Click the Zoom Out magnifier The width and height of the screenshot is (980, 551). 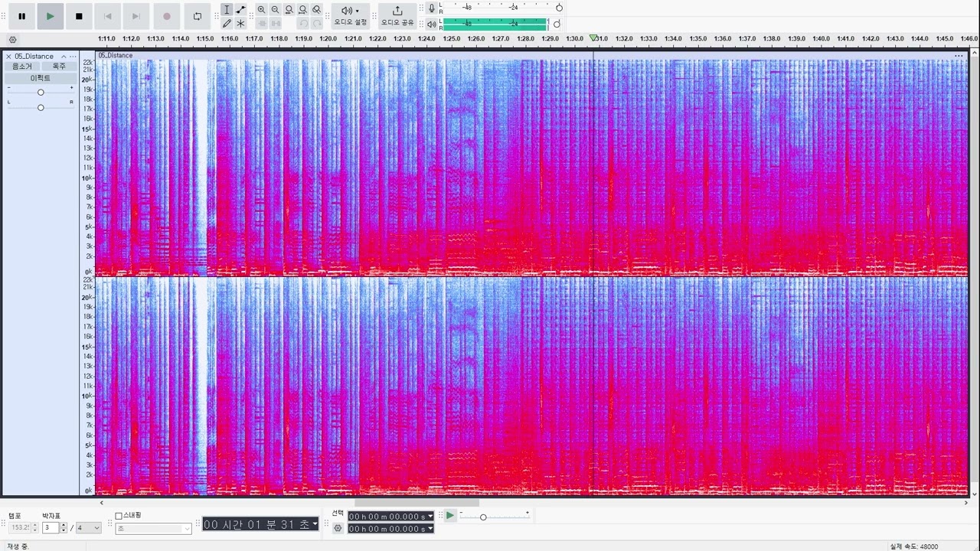point(276,10)
